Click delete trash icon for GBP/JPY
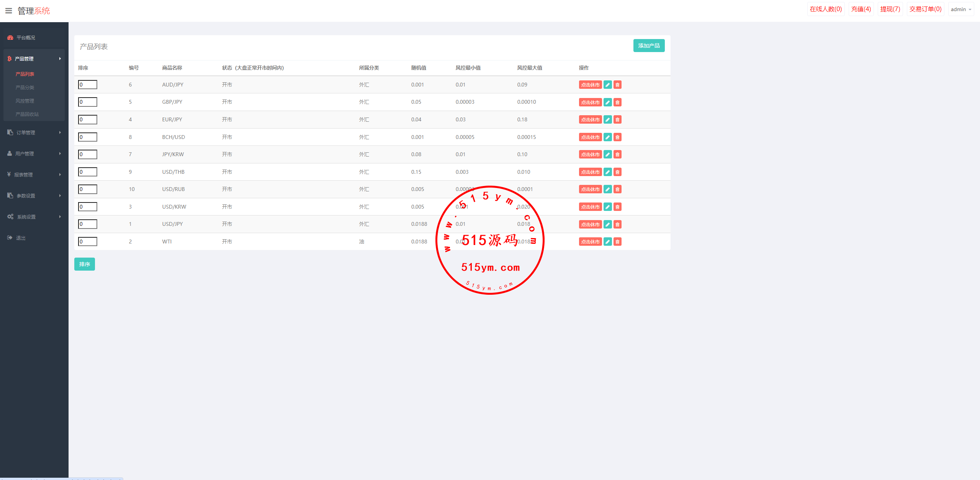980x480 pixels. coord(617,102)
